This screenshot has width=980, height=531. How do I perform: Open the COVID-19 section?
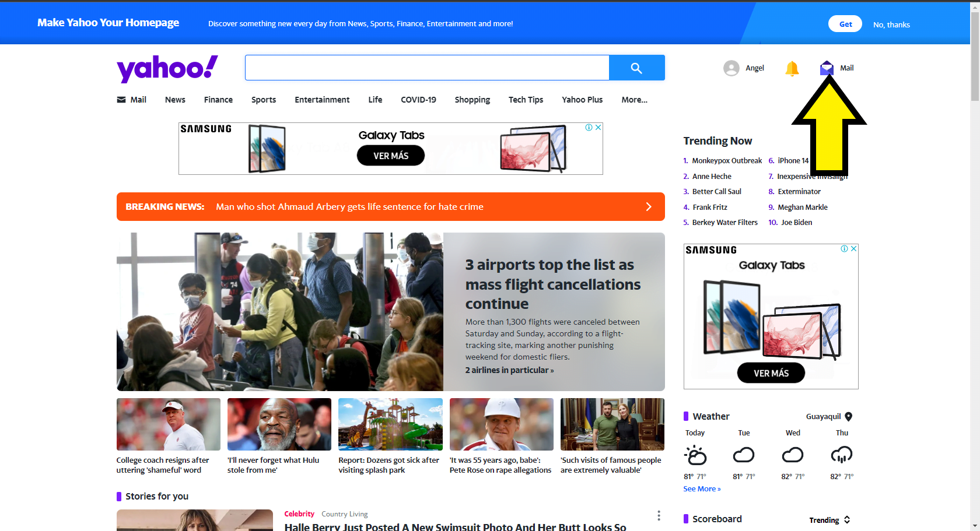(x=418, y=100)
